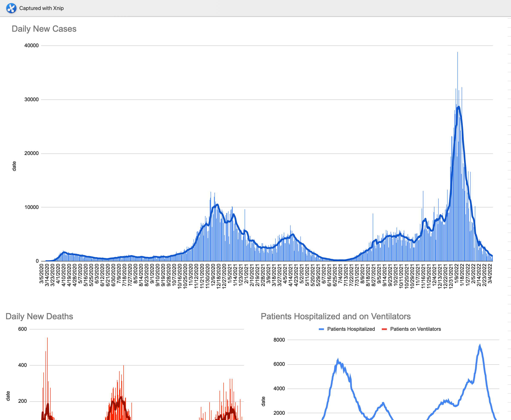
Task: Select 'Patients Hospitalized and on Ventilators' chart title
Action: pos(335,316)
